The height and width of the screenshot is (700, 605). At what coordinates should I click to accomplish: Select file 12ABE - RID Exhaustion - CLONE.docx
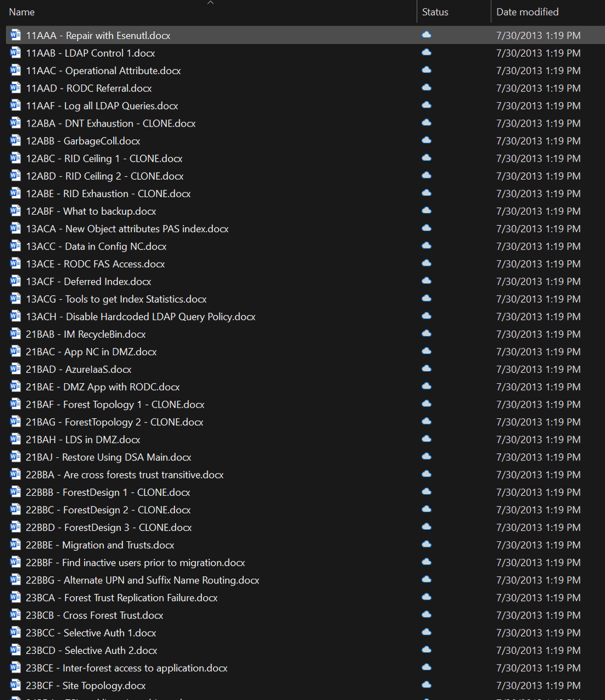click(108, 193)
